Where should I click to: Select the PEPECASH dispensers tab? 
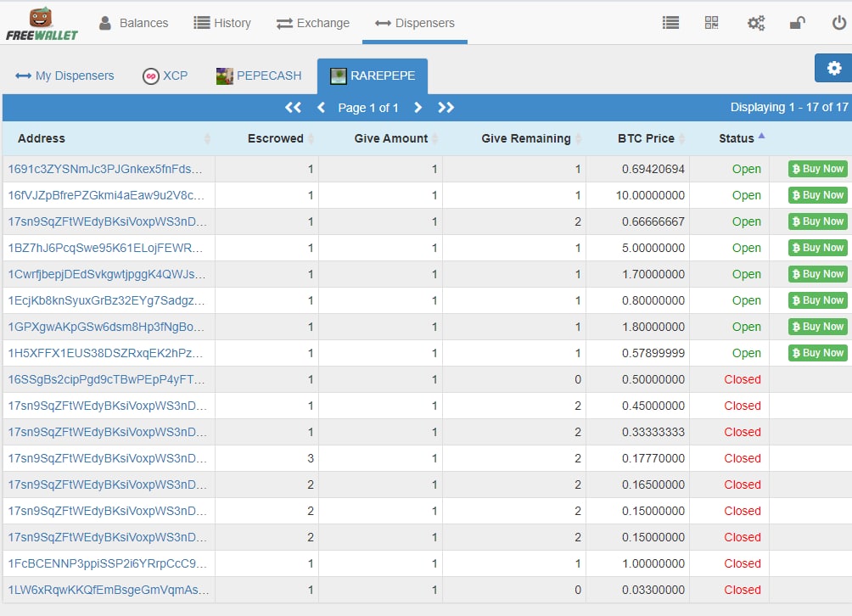coord(259,76)
